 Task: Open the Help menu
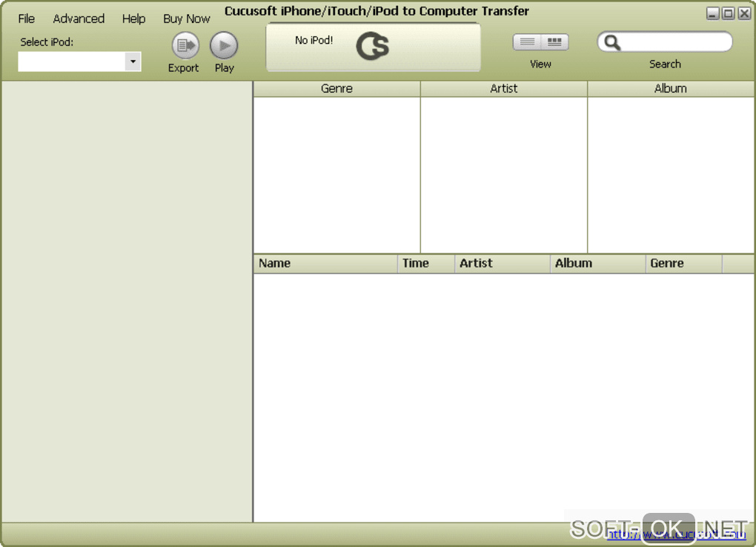[133, 19]
